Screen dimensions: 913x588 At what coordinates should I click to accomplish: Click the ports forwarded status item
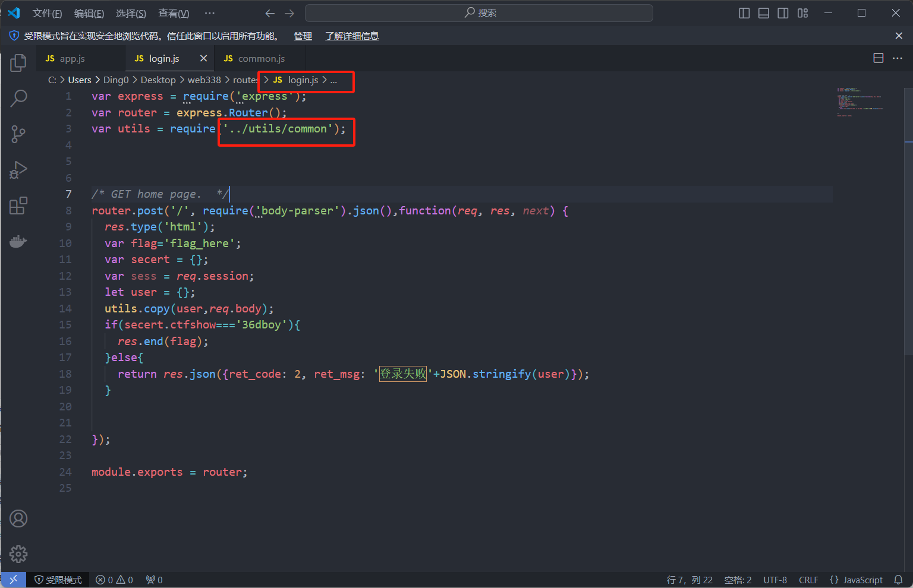(x=155, y=580)
